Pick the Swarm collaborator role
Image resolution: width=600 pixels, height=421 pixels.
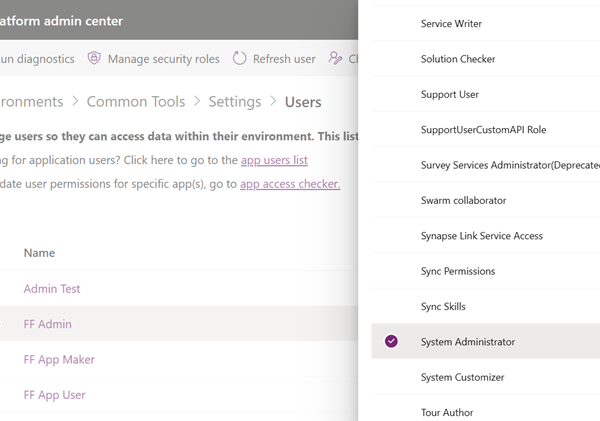[463, 200]
